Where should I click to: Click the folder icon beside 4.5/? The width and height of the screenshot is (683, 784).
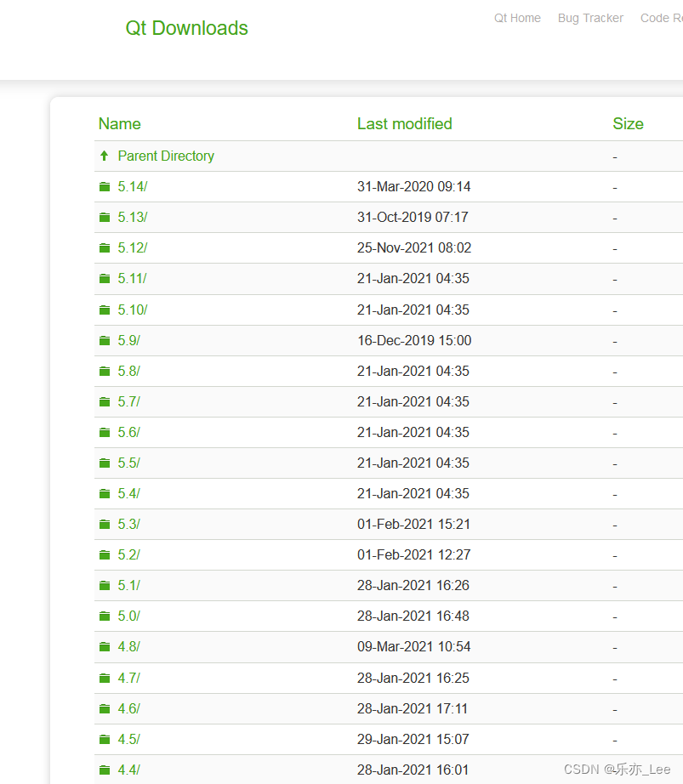105,739
